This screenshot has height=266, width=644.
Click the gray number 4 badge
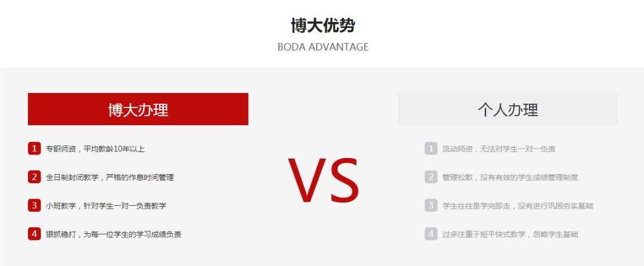pos(431,234)
